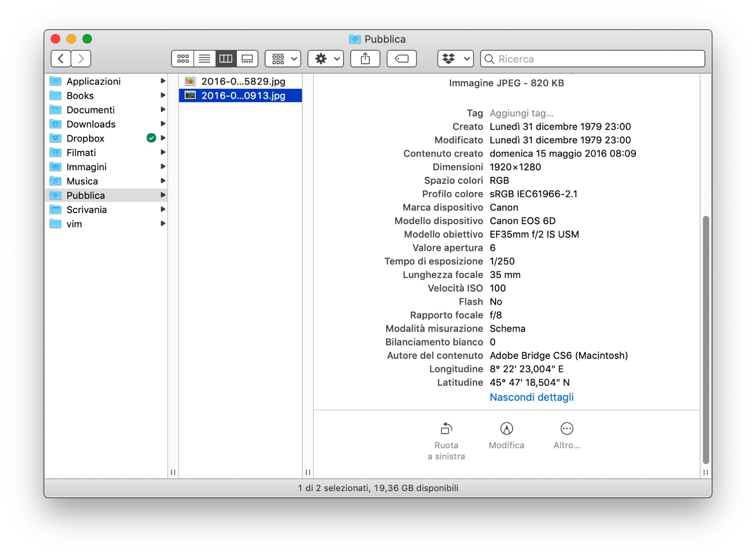Screen dimensions: 756x556
Task: Switch to list view
Action: coord(204,59)
